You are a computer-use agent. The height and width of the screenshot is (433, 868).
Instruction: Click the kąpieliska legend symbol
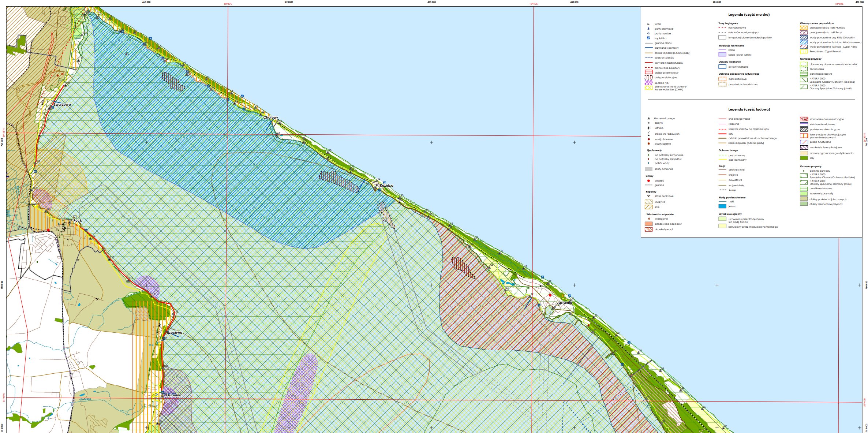point(648,38)
